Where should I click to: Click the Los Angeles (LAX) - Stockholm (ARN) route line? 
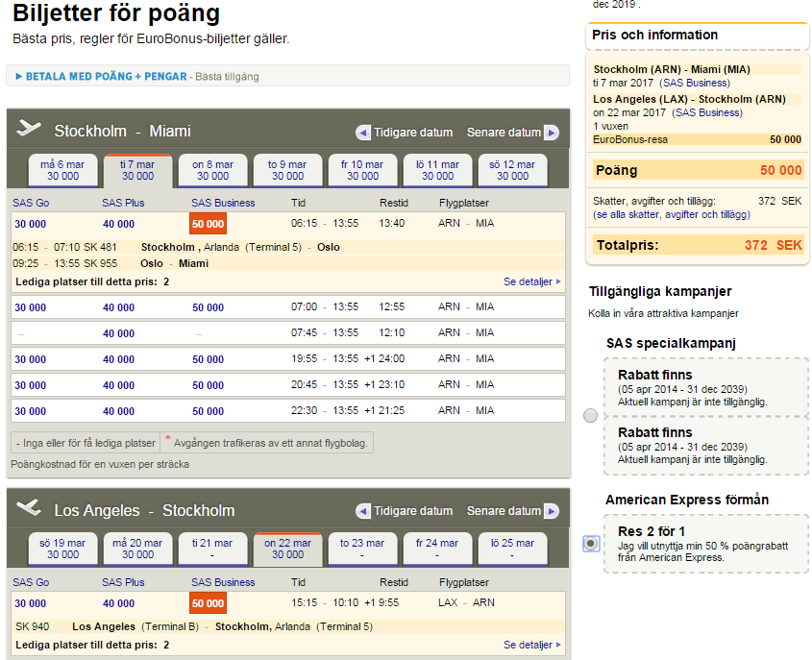click(x=689, y=99)
